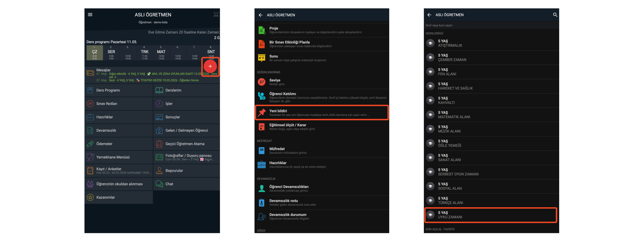Choose Hazırlıklar in the action list
644x242 pixels.
click(x=322, y=165)
